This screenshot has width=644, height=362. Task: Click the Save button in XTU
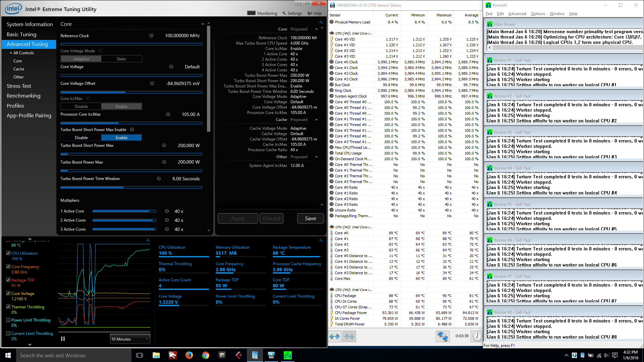coord(310,219)
